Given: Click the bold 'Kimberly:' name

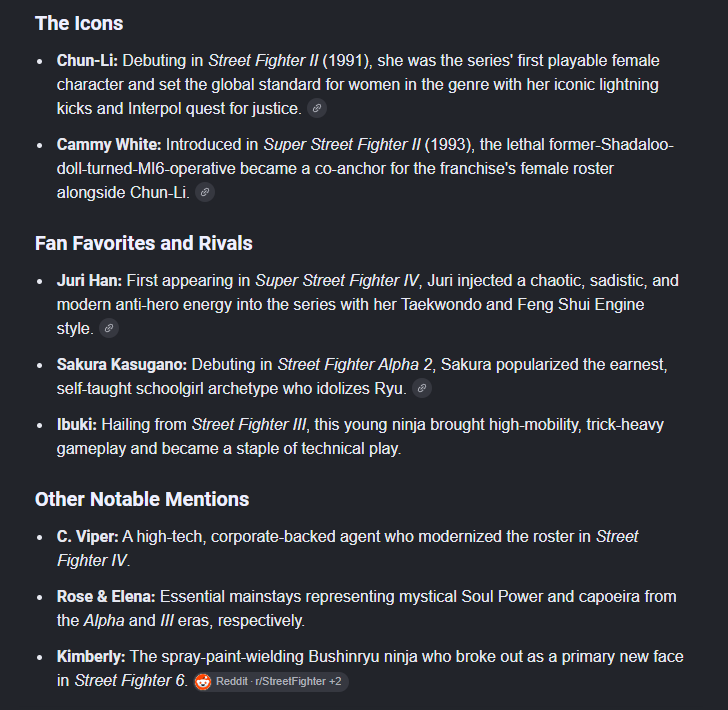Looking at the screenshot, I should [x=91, y=657].
